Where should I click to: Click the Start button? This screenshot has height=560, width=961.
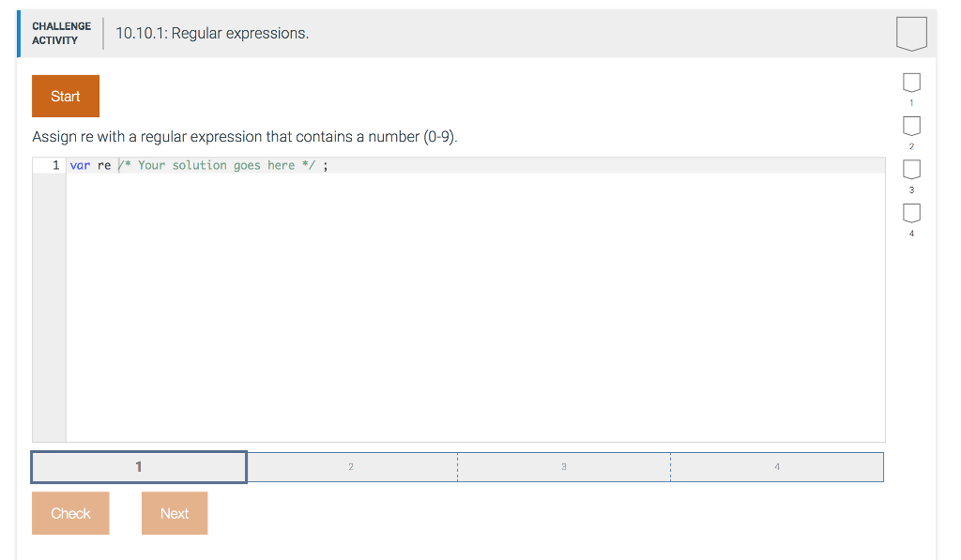[65, 96]
